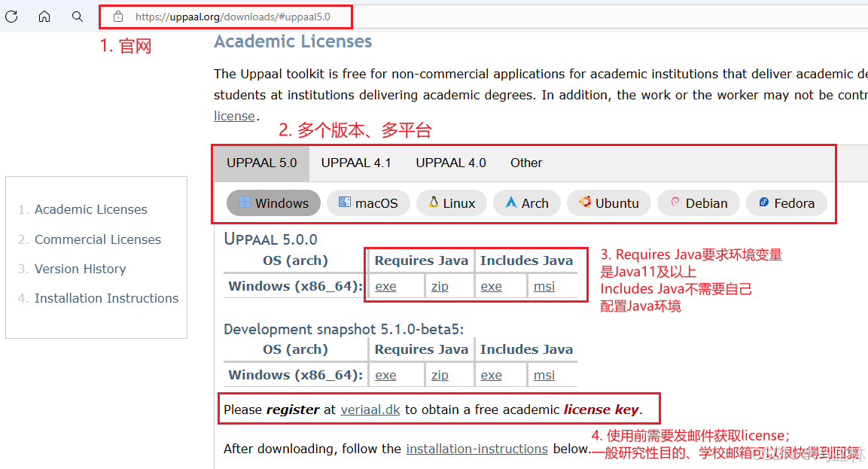Switch to the UPPAAL 4.0 tab
868x469 pixels.
coord(451,163)
